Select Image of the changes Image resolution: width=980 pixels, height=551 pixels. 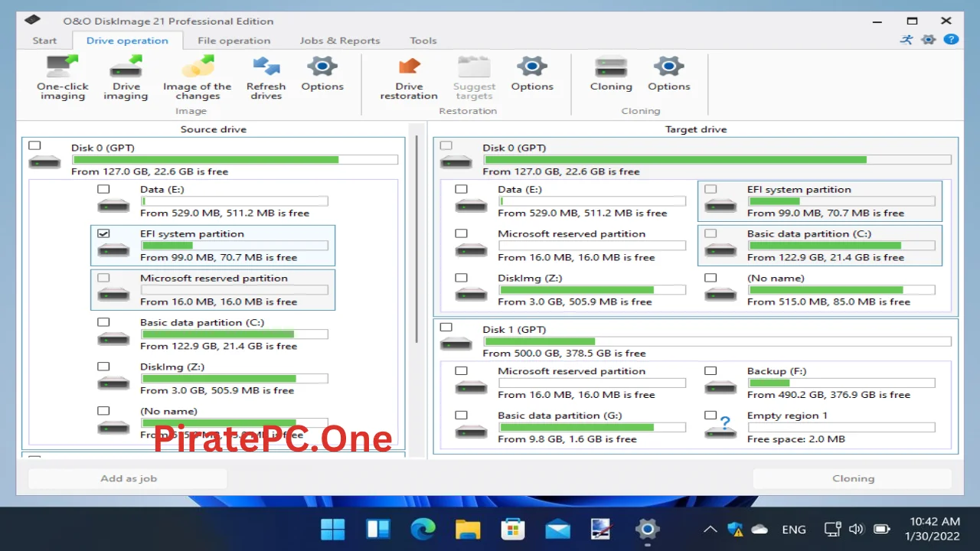[197, 78]
